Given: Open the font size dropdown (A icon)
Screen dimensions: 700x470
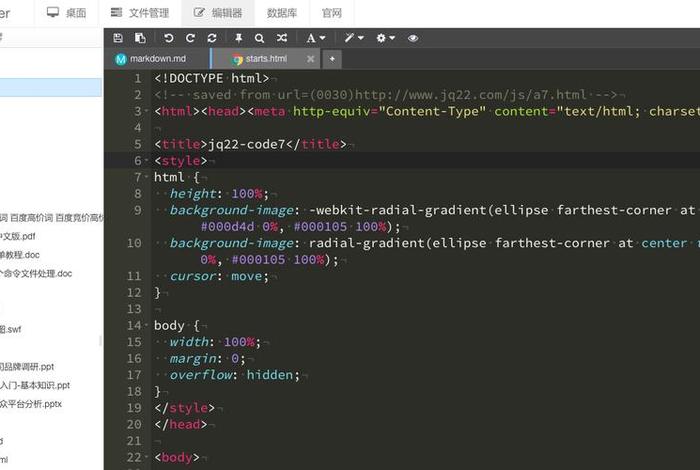Looking at the screenshot, I should 315,38.
